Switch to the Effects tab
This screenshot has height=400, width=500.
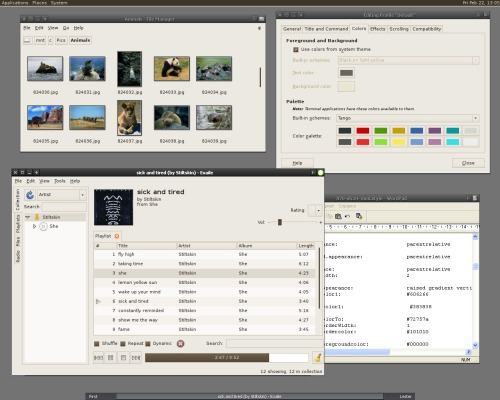pyautogui.click(x=377, y=29)
